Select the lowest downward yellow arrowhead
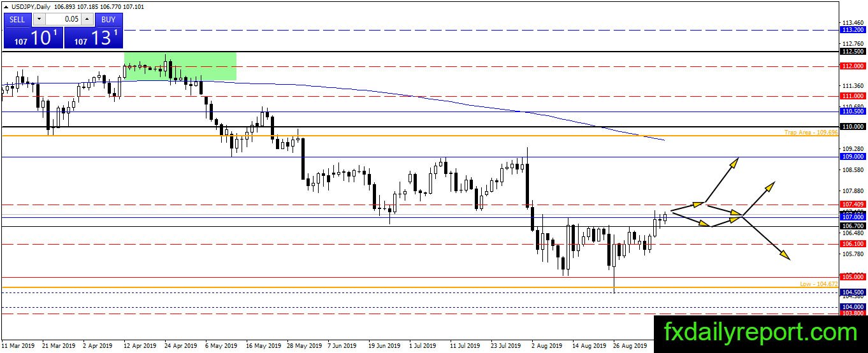 pyautogui.click(x=785, y=255)
